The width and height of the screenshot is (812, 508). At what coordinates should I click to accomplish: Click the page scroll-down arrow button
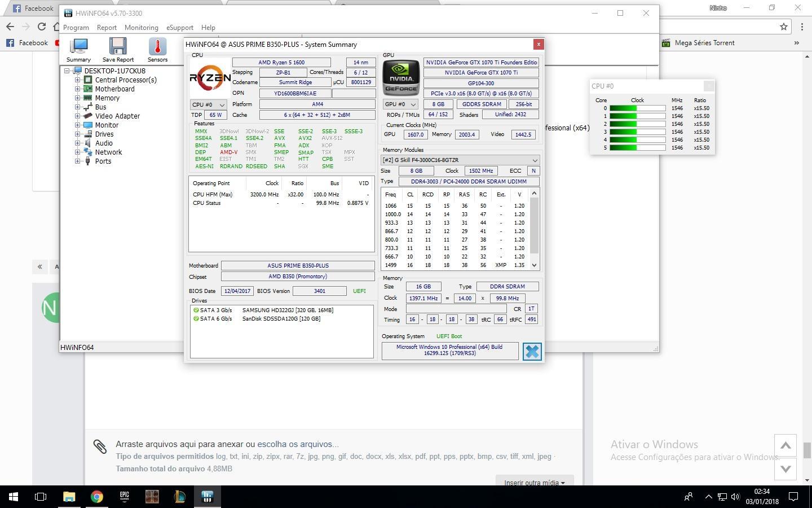(785, 468)
